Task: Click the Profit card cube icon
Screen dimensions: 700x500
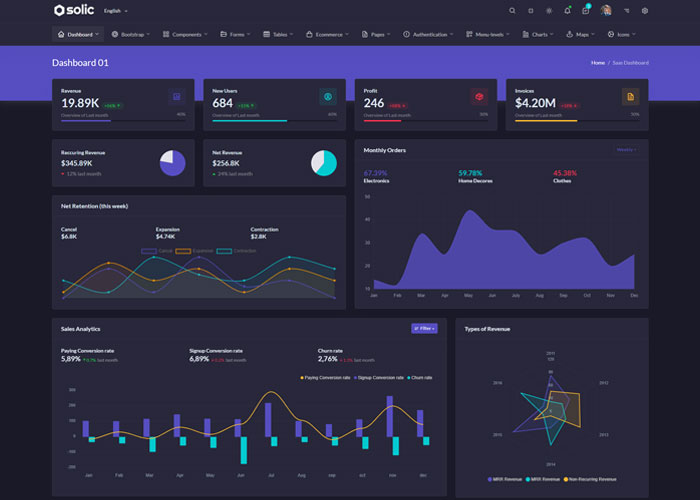Action: 479,97
